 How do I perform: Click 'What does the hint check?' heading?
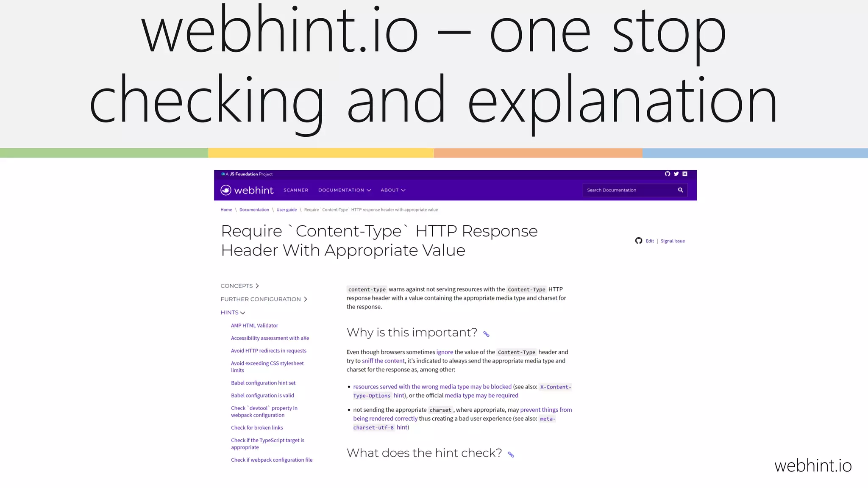pos(424,453)
